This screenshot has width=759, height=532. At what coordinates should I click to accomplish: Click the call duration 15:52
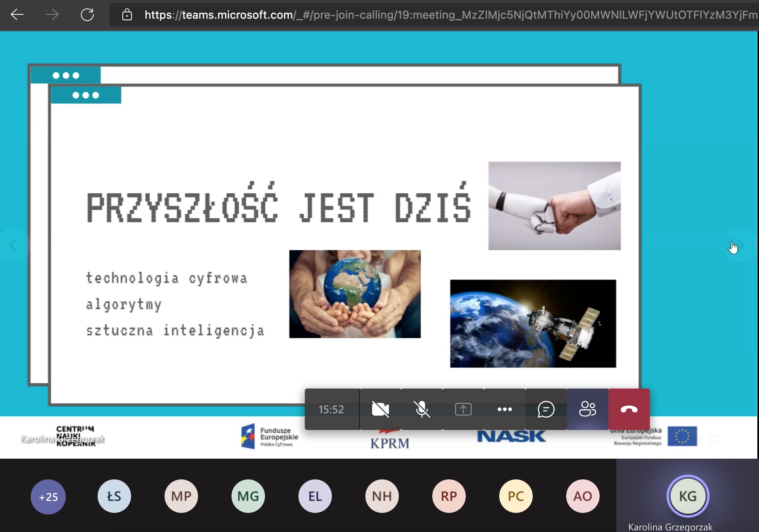point(331,409)
